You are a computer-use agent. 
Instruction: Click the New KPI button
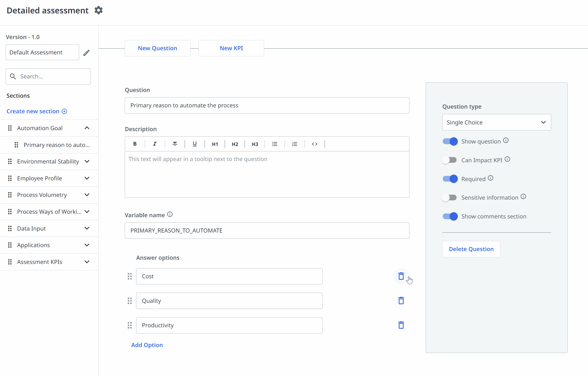coord(231,48)
